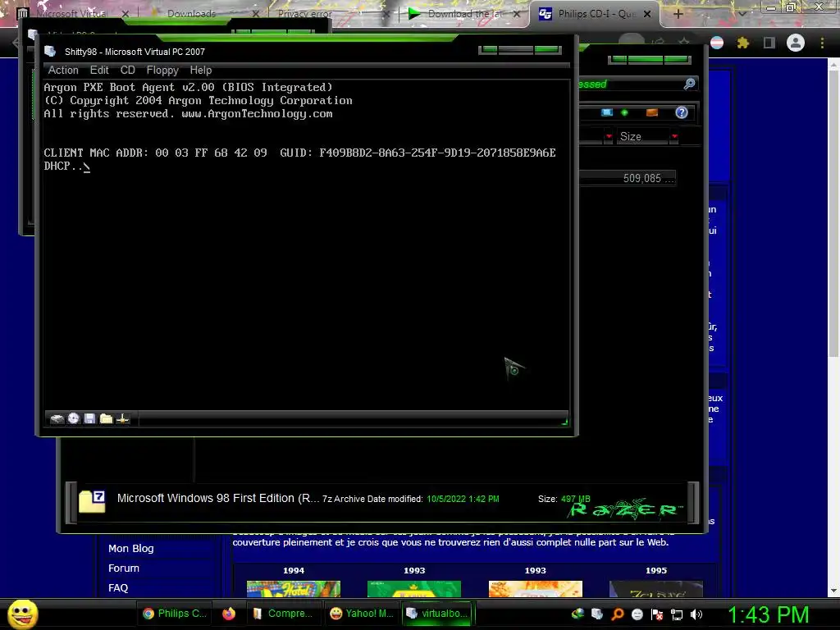The width and height of the screenshot is (840, 630).
Task: Click the 1994 game cover thumbnail
Action: 294,588
